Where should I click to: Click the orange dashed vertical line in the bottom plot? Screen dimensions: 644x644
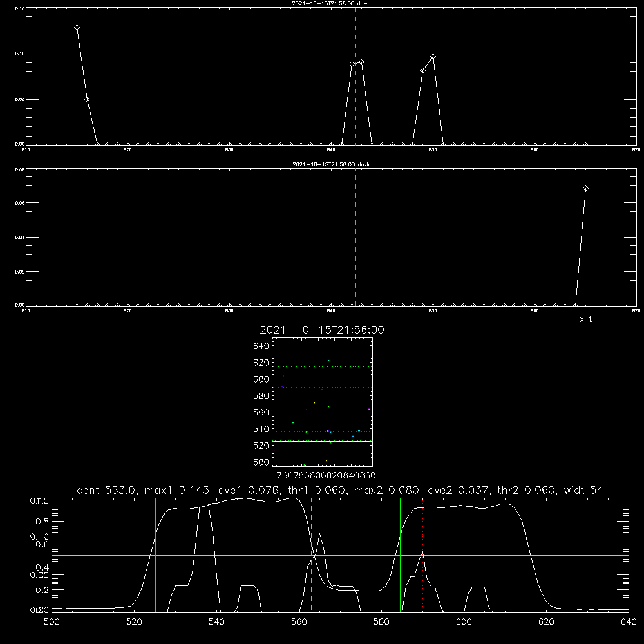coord(311,555)
